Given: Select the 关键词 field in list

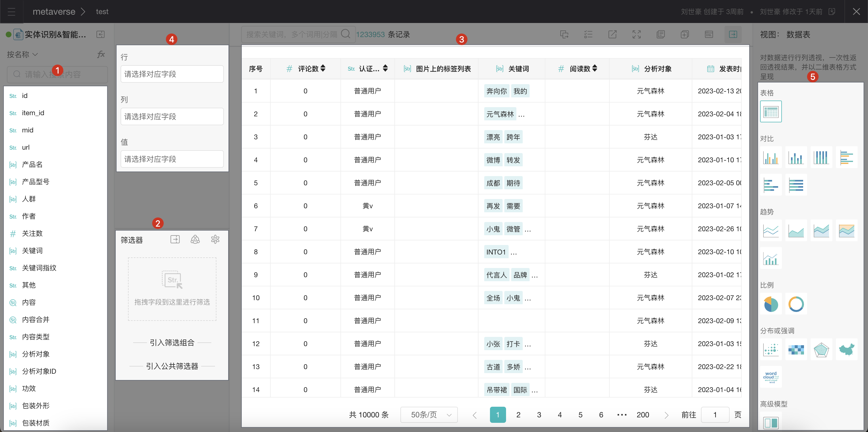Looking at the screenshot, I should [56, 250].
